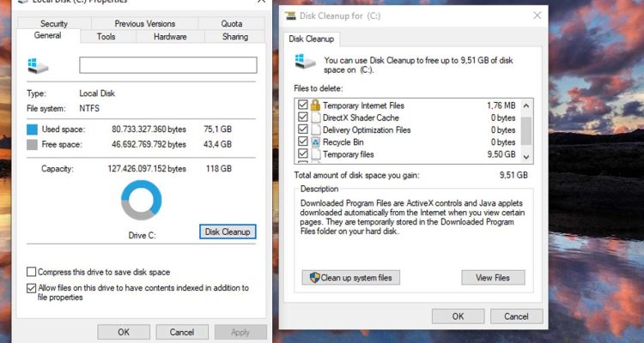Uncheck Delivery Optimization Files checkbox
This screenshot has width=644, height=343.
303,129
